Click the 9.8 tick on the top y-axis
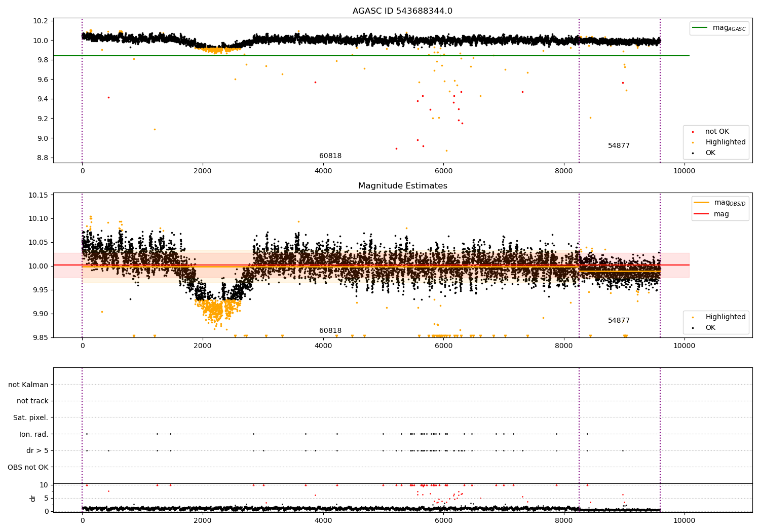This screenshot has height=532, width=760. [x=42, y=60]
